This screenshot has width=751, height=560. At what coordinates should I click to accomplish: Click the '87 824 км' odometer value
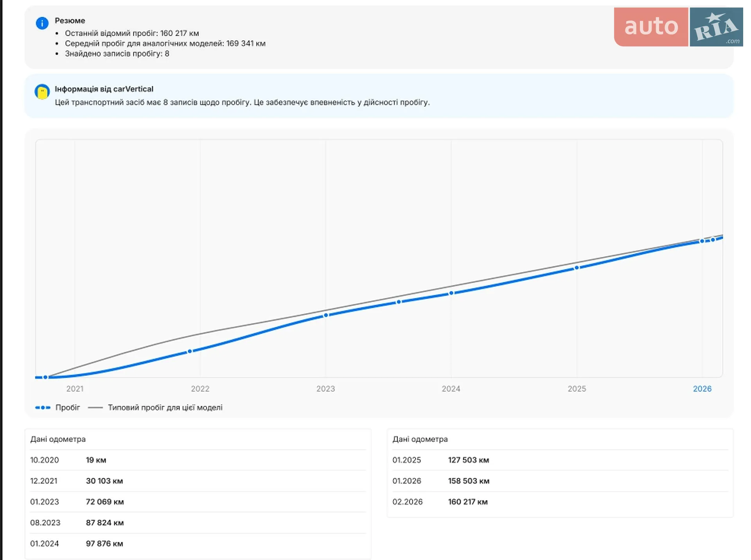pyautogui.click(x=104, y=523)
